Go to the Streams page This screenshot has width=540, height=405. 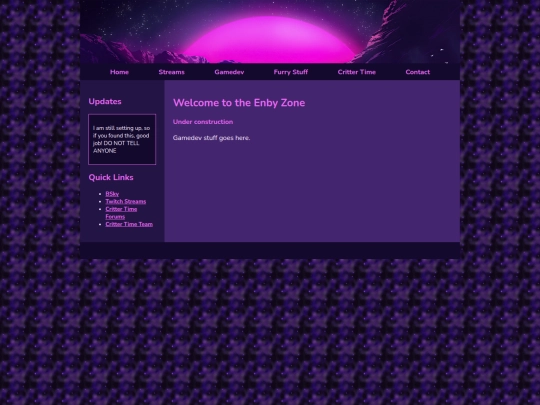tap(172, 72)
